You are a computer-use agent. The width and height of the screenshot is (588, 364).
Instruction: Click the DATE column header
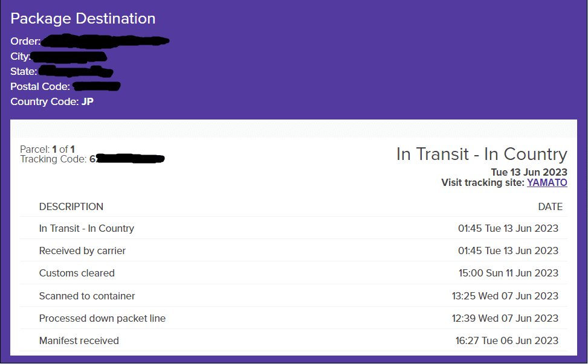(550, 206)
